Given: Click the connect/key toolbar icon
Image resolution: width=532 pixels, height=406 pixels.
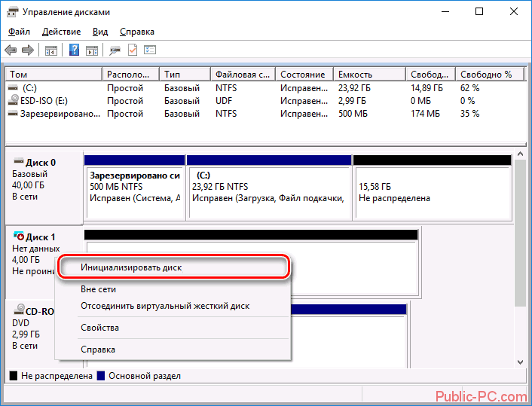Looking at the screenshot, I should [115, 50].
